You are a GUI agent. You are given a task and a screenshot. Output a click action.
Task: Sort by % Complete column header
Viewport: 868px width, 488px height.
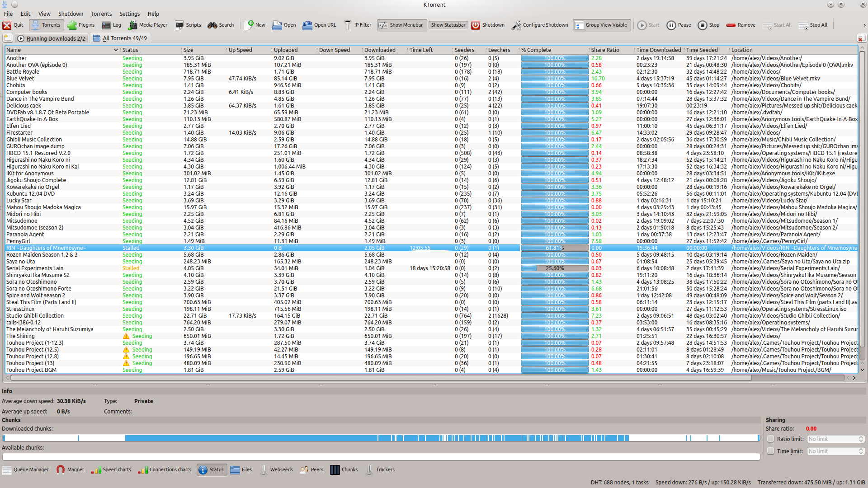554,50
